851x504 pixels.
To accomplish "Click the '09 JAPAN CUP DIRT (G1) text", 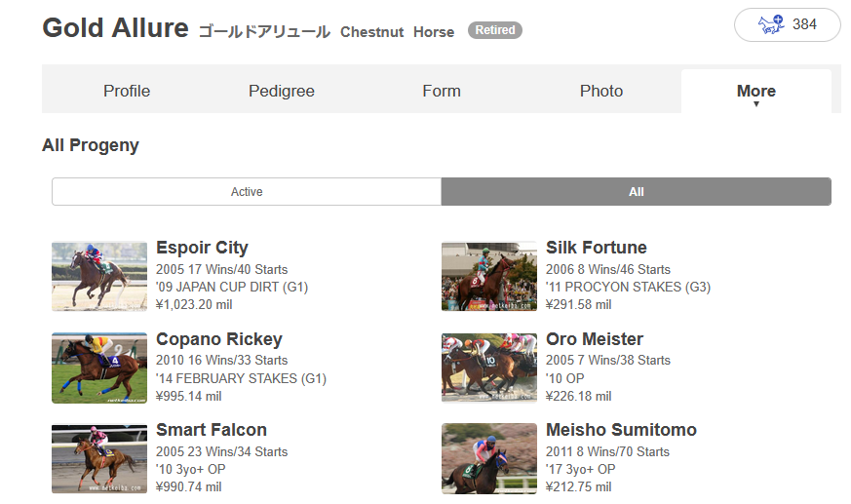I will (232, 287).
